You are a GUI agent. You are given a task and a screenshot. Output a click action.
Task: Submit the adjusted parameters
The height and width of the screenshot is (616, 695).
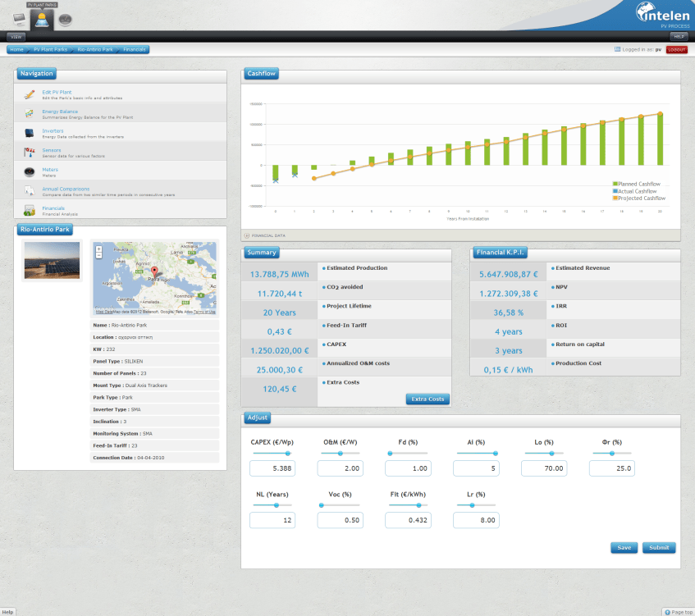659,548
